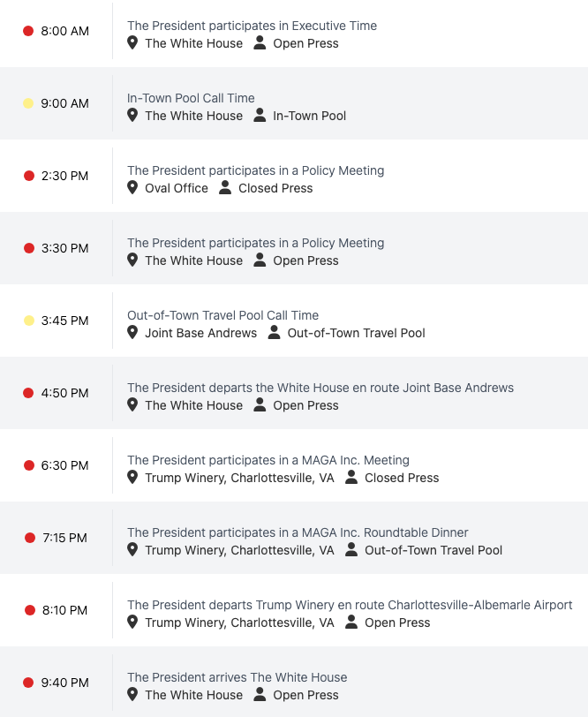588x717 pixels.
Task: Click the location pin in the 7:15 PM event row
Action: click(132, 550)
